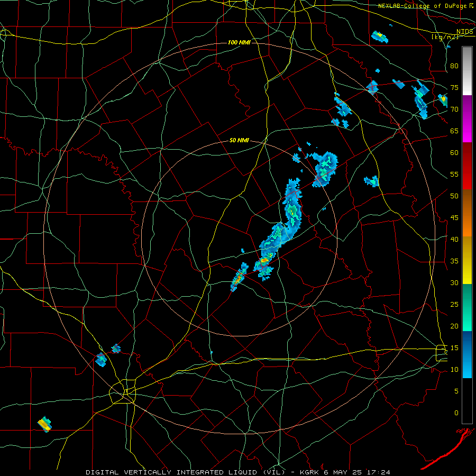The image size is (476, 476).
Task: Click the isolated yellow-core cell near top-right credit
Action: pyautogui.click(x=379, y=36)
